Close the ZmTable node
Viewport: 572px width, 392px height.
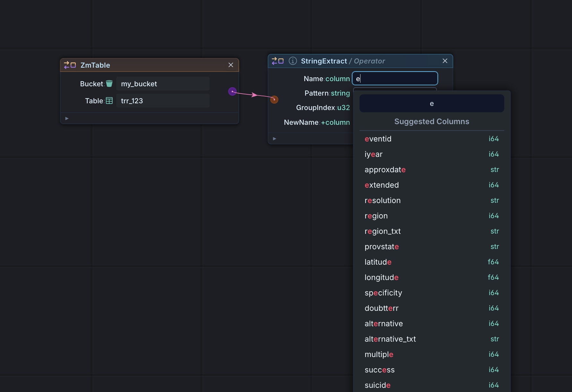click(x=231, y=65)
